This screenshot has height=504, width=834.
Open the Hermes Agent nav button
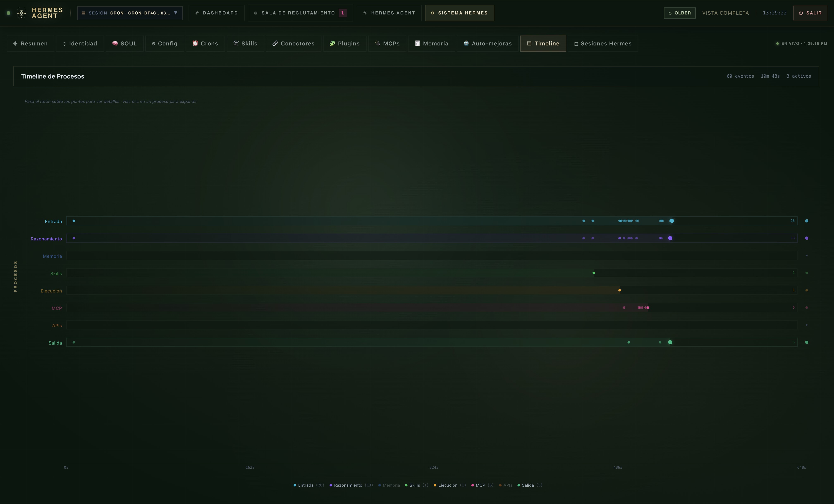point(389,13)
